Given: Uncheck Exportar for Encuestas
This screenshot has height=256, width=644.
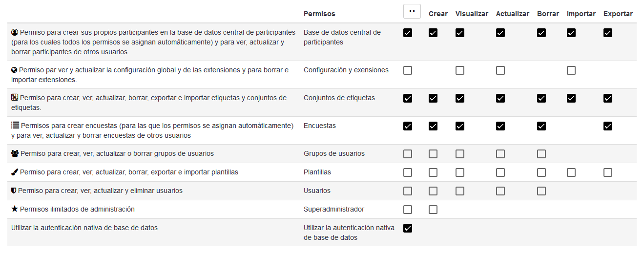Looking at the screenshot, I should [608, 126].
